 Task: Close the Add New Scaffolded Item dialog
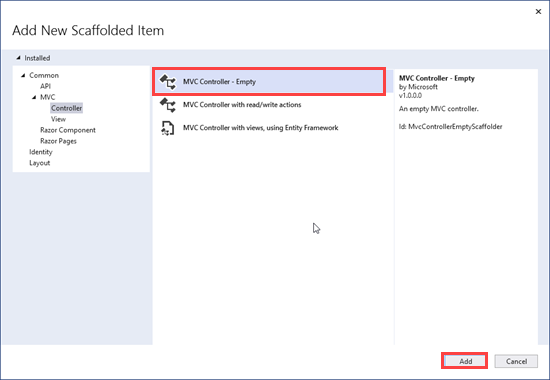(x=538, y=12)
